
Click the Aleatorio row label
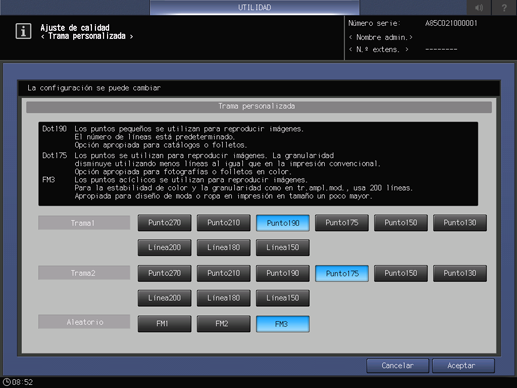point(84,322)
